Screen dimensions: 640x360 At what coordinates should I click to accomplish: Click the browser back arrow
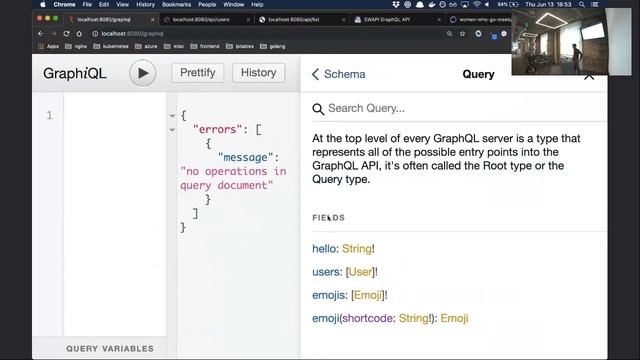click(40, 33)
